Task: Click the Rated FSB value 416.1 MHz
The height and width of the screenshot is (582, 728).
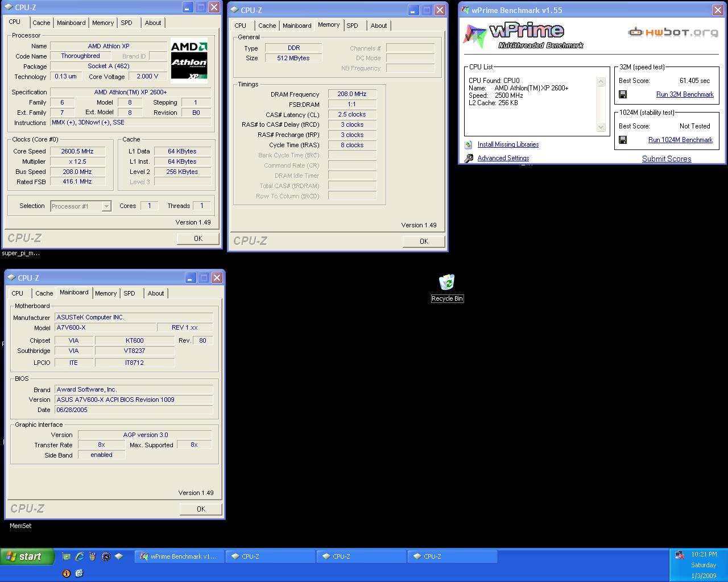Action: pos(77,182)
